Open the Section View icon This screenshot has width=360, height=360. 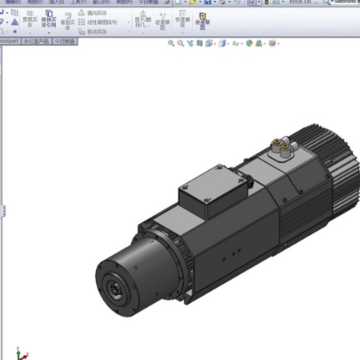coord(199,43)
